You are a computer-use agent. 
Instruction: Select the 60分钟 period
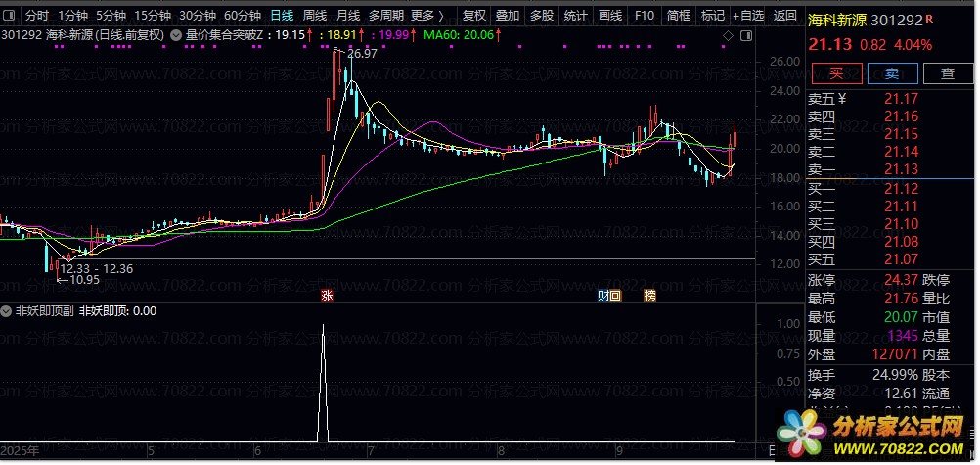click(x=243, y=16)
